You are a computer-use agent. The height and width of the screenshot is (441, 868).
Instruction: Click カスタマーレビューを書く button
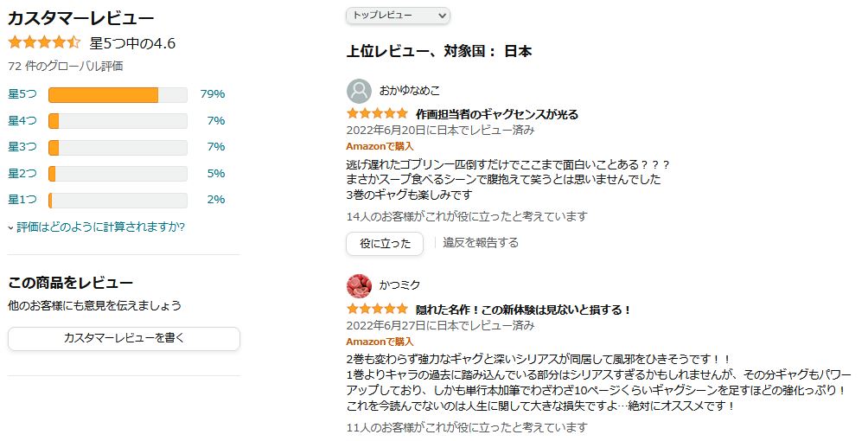(x=124, y=338)
